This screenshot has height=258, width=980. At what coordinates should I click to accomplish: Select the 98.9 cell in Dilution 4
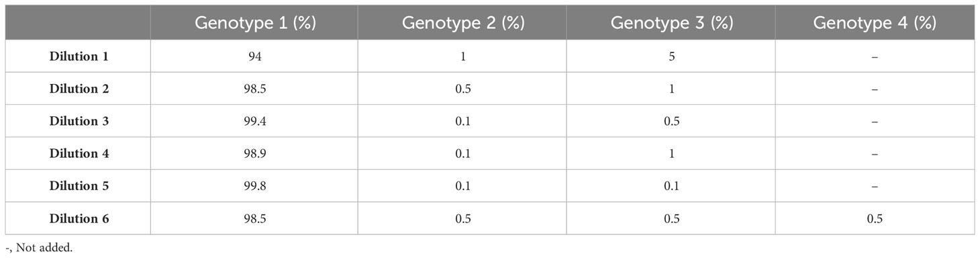point(254,153)
